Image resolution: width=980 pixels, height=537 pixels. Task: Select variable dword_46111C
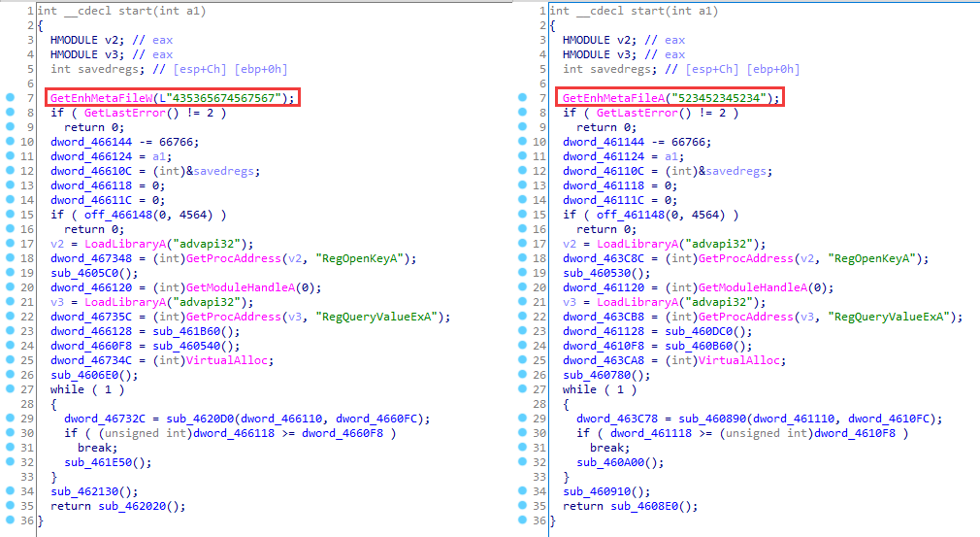[604, 200]
